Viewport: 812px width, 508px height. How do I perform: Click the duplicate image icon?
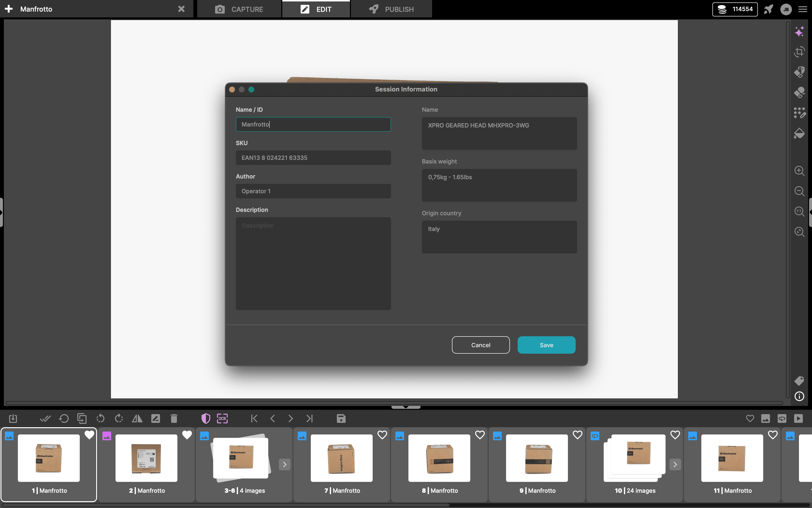[x=82, y=419]
